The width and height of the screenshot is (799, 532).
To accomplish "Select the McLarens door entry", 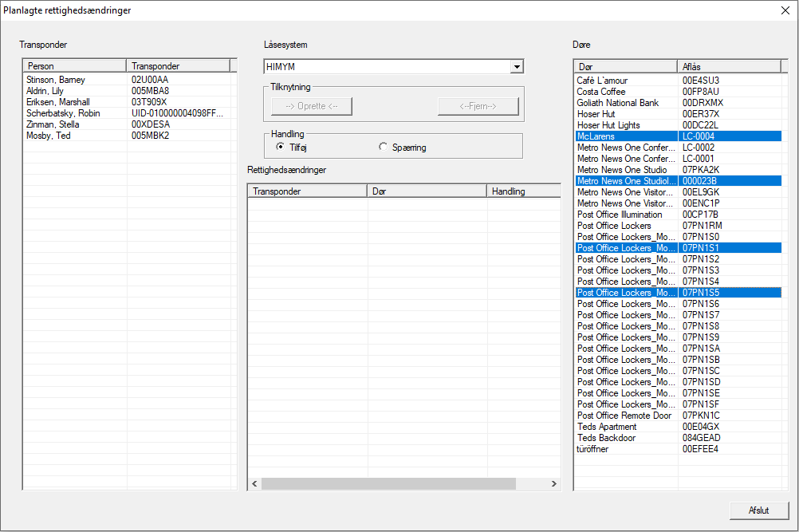I will pos(596,136).
